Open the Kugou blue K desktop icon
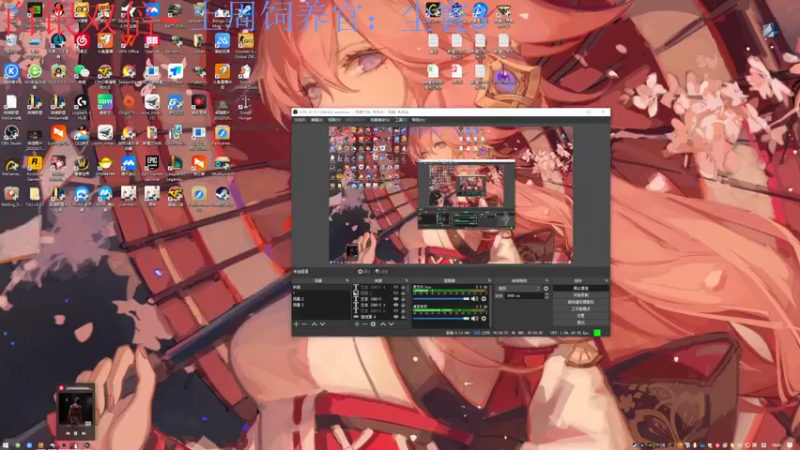This screenshot has height=450, width=800. tap(11, 72)
